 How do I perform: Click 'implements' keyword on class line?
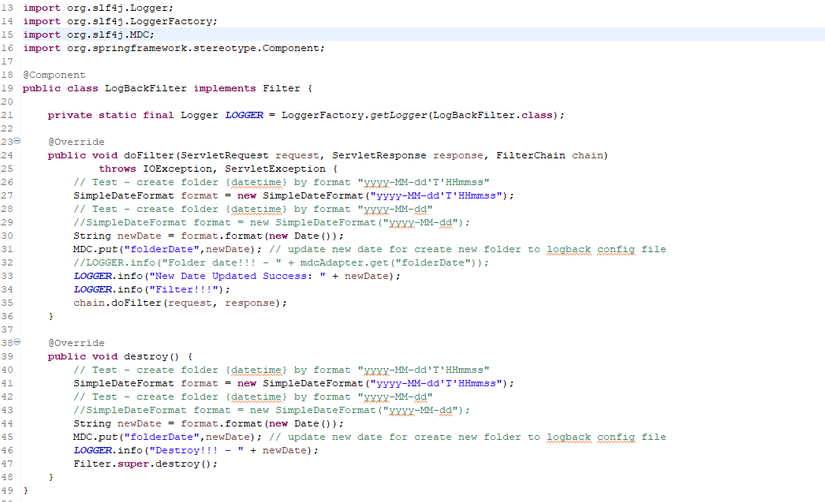225,88
